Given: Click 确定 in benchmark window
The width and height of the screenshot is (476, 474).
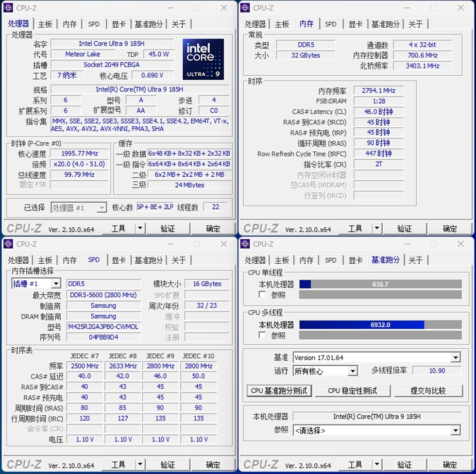Looking at the screenshot, I should 450,464.
